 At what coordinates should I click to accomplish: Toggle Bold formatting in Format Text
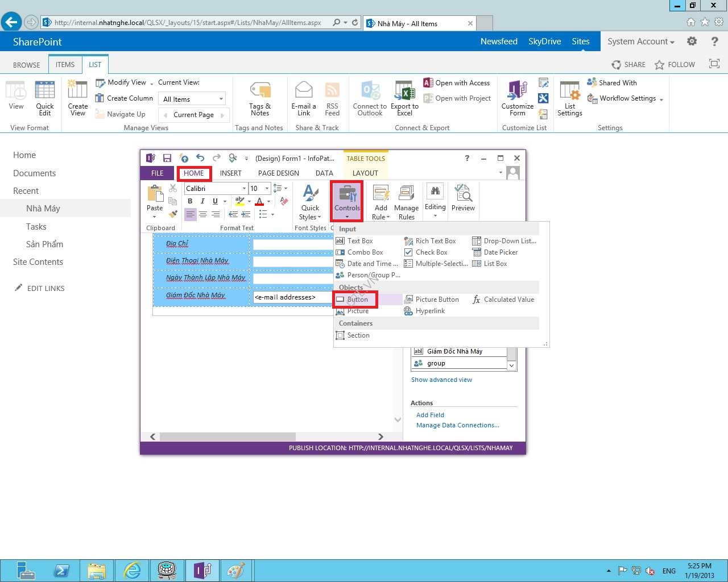coord(190,201)
